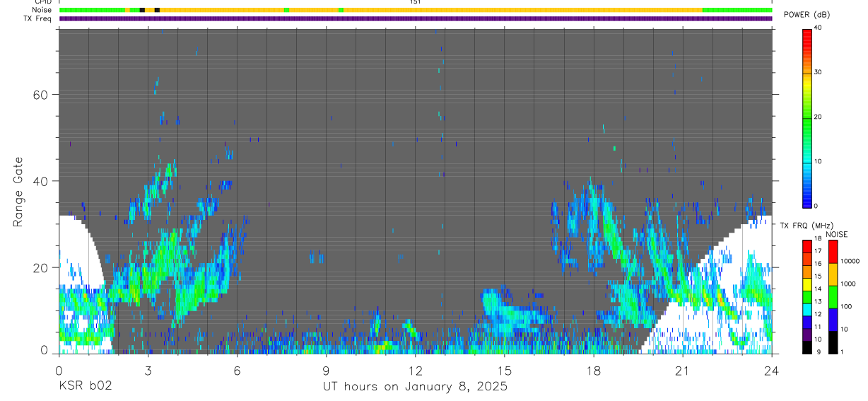Click the 'NOISE' legend title
The height and width of the screenshot is (401, 868).
[x=836, y=234]
